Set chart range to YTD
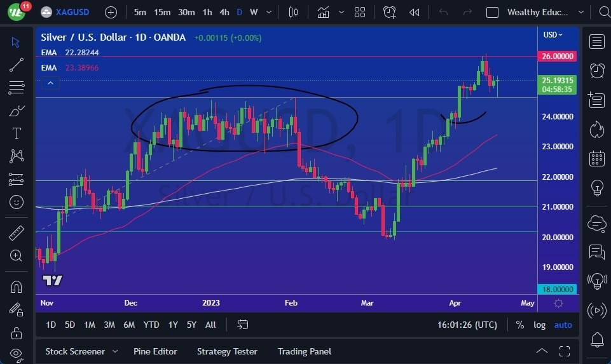The width and height of the screenshot is (611, 364). click(151, 325)
